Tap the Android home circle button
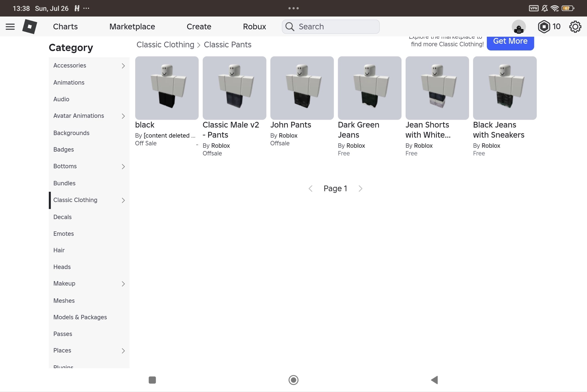The width and height of the screenshot is (587, 392). 293,380
